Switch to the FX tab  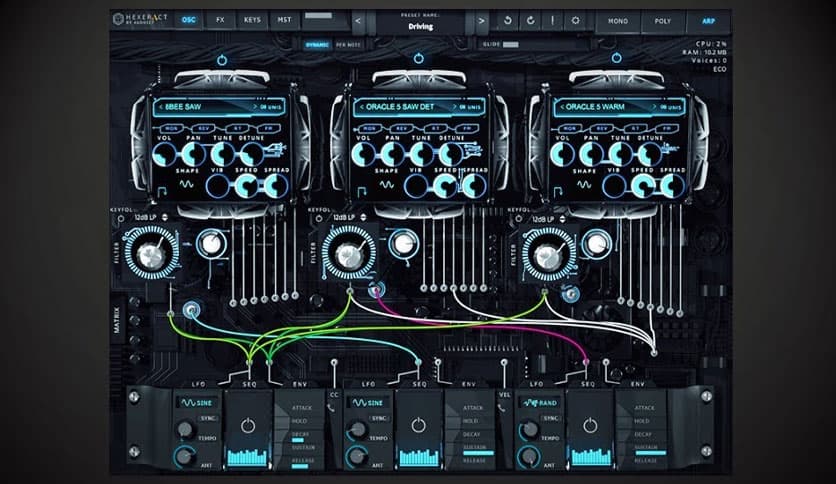click(x=220, y=20)
